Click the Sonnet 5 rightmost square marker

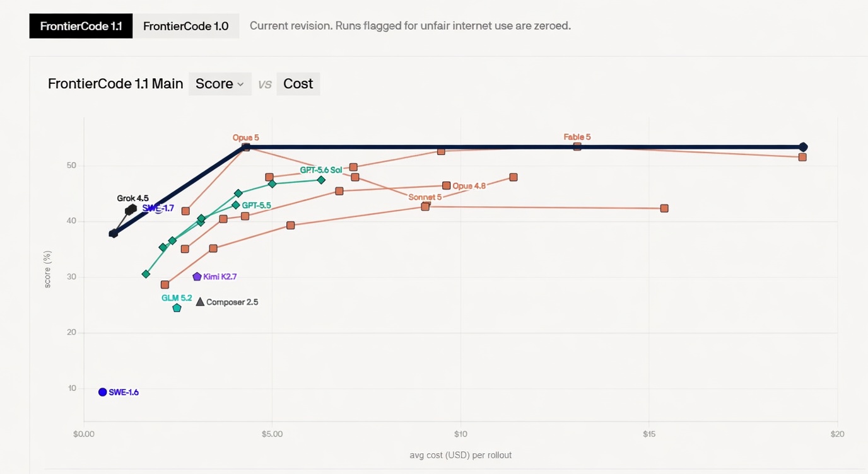point(664,208)
